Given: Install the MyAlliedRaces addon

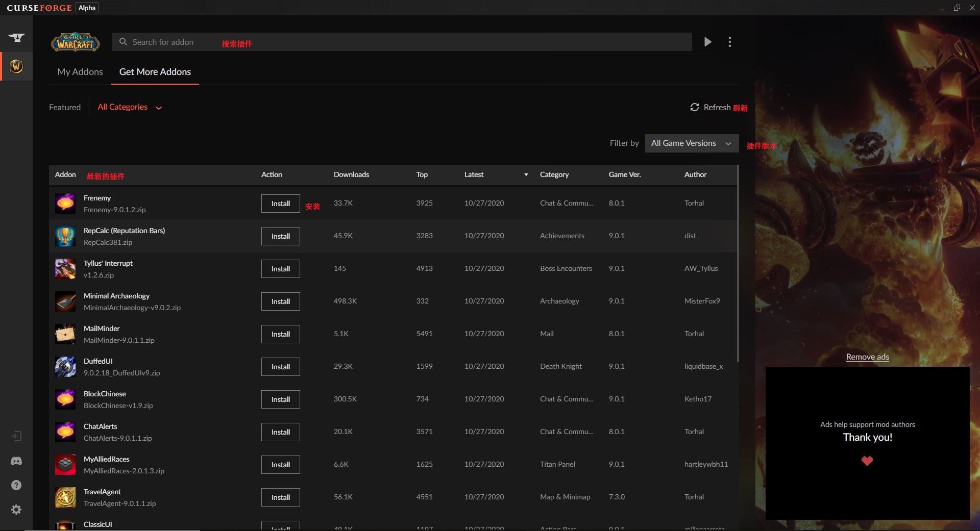Looking at the screenshot, I should point(281,465).
